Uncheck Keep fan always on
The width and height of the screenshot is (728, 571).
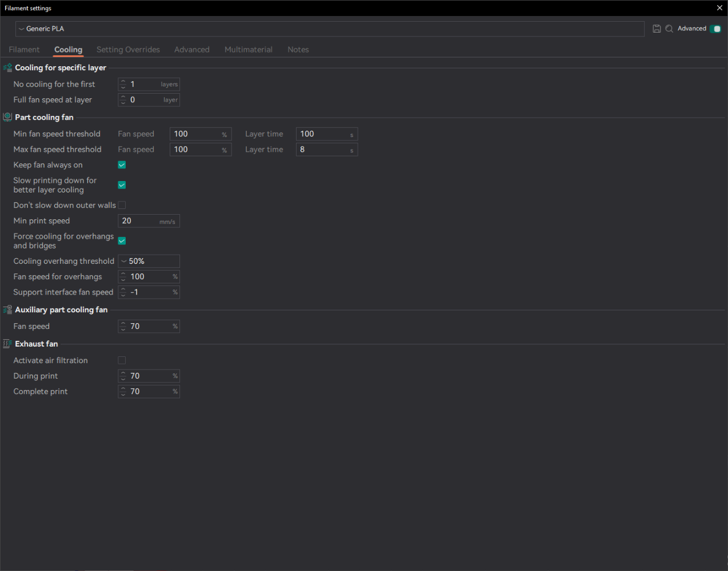point(122,165)
